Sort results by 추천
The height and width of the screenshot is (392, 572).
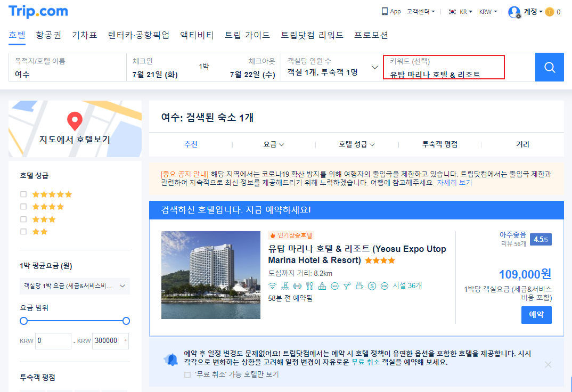coord(191,144)
